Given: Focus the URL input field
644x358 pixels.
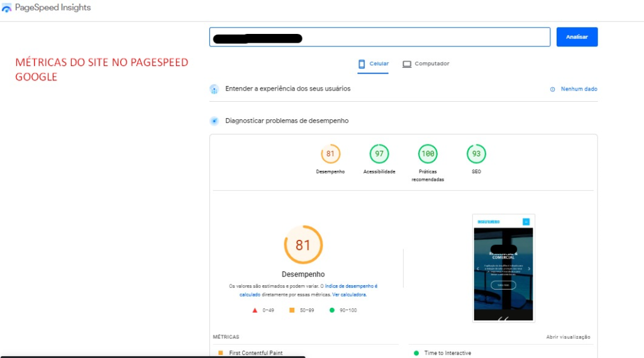Looking at the screenshot, I should pyautogui.click(x=379, y=37).
